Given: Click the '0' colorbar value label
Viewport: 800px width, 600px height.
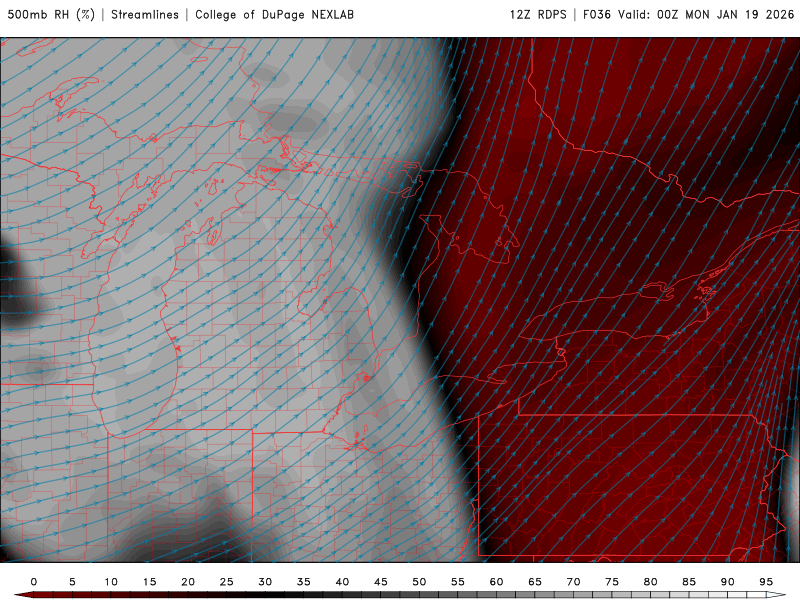Looking at the screenshot, I should (34, 582).
